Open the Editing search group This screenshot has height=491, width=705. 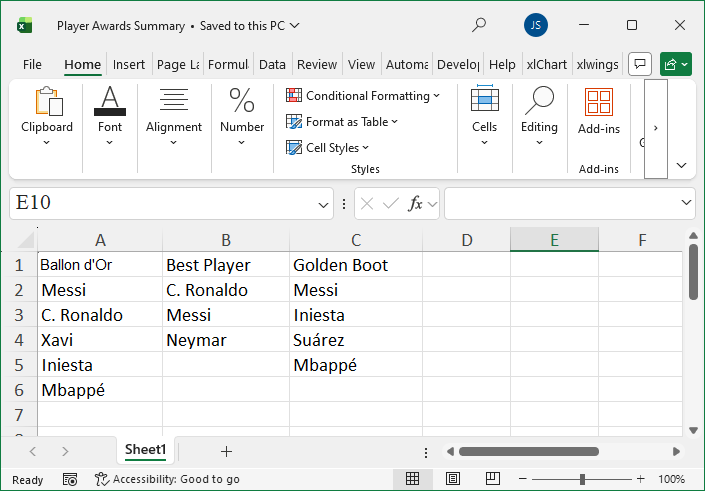click(x=539, y=115)
